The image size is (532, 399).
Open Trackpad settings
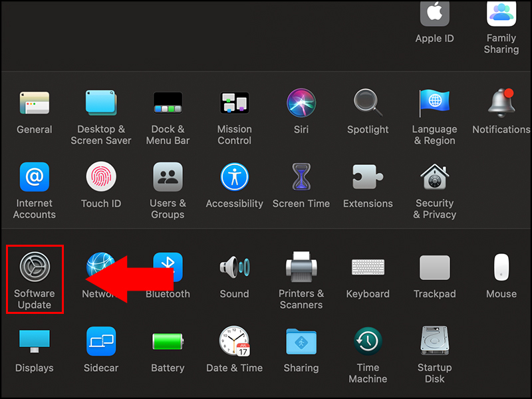(434, 266)
